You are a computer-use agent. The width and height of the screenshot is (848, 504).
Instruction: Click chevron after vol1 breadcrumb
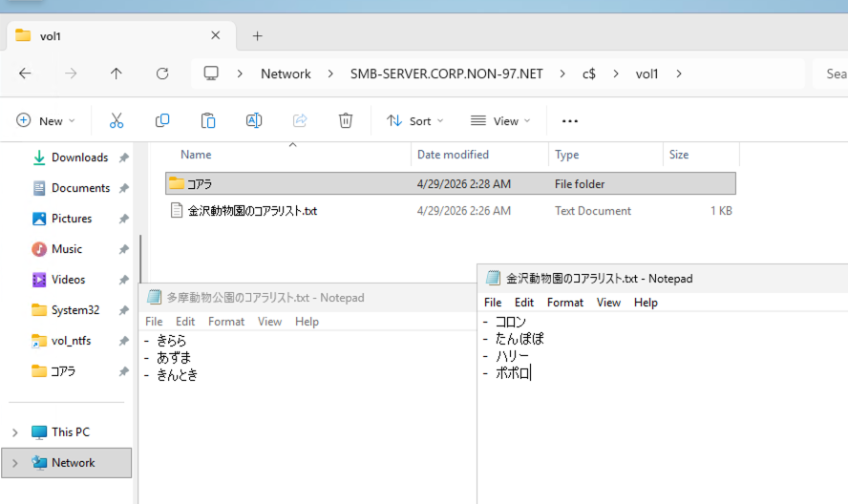click(679, 73)
